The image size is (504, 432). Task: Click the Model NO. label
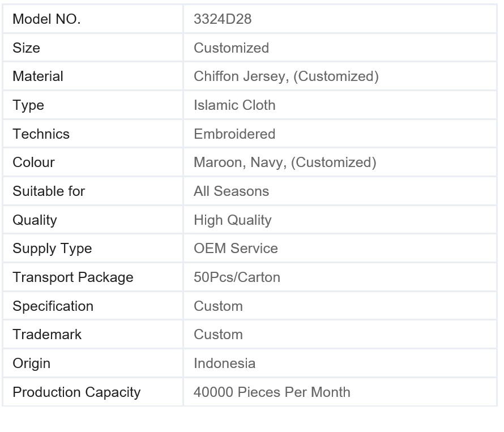click(46, 19)
